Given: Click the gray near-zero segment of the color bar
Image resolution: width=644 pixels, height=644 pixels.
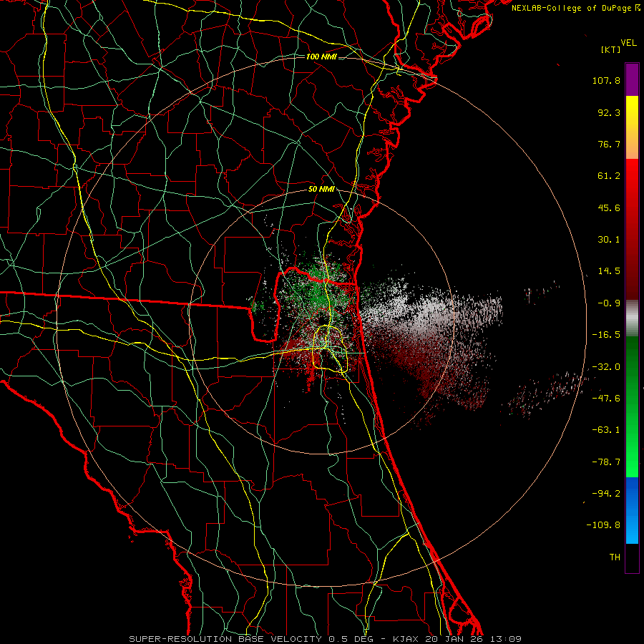Looking at the screenshot, I should click(632, 318).
